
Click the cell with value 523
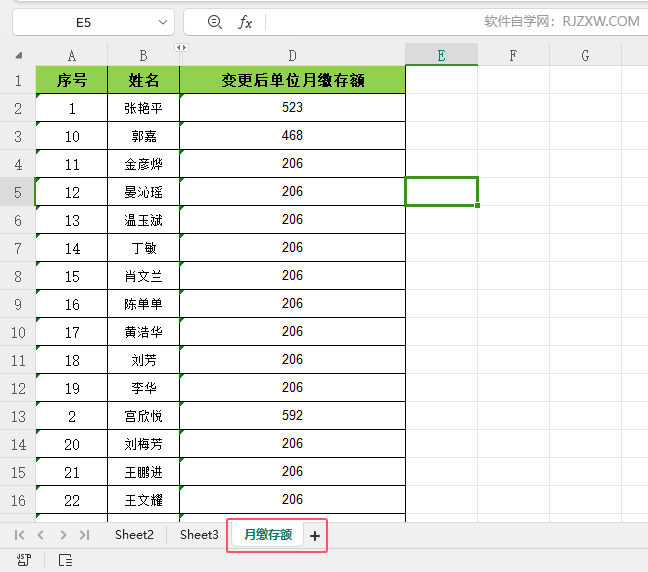292,108
